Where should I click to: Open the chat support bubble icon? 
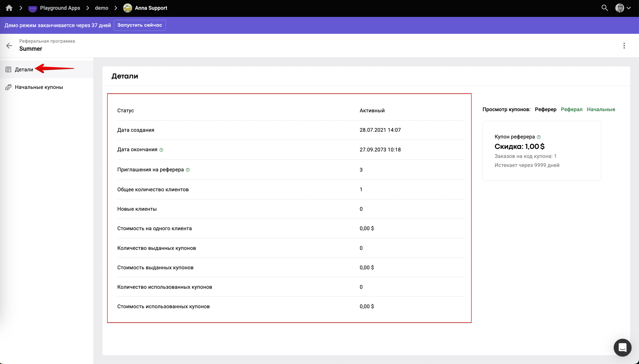[x=622, y=348]
